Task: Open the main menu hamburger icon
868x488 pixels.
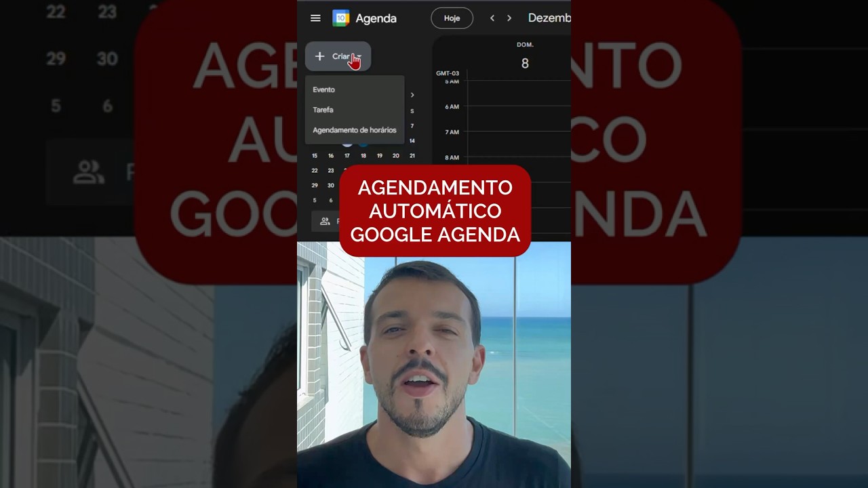Action: pos(315,18)
